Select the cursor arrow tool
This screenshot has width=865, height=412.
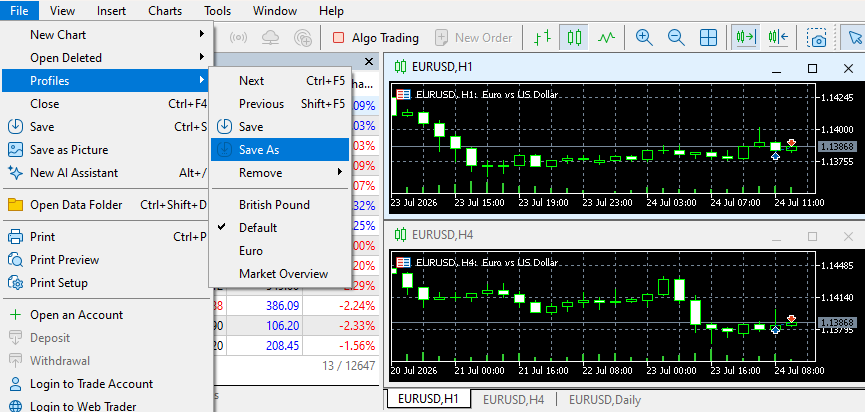coord(854,38)
